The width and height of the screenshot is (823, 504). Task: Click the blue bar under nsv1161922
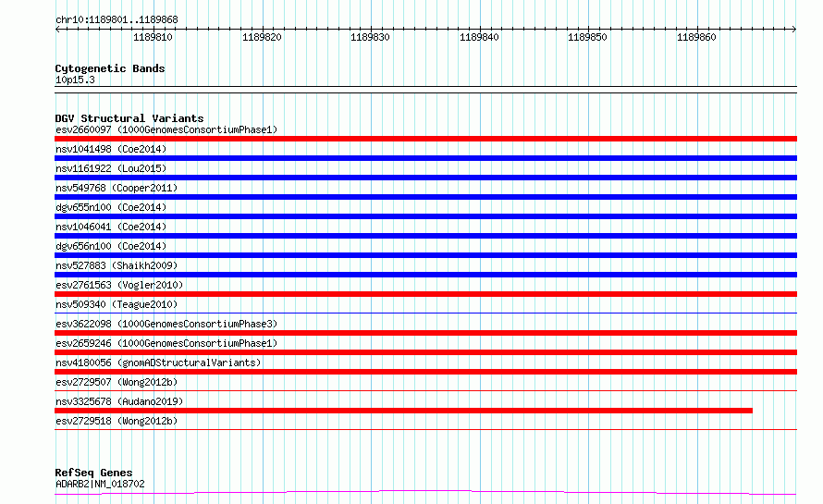point(425,178)
